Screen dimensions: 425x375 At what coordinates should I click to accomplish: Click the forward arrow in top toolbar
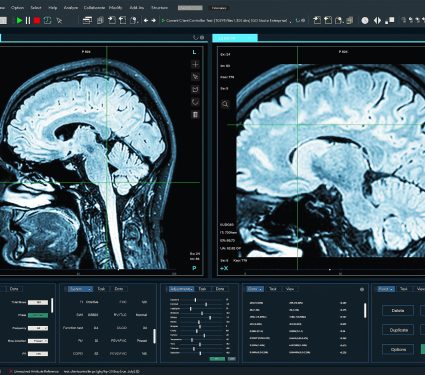(x=153, y=21)
